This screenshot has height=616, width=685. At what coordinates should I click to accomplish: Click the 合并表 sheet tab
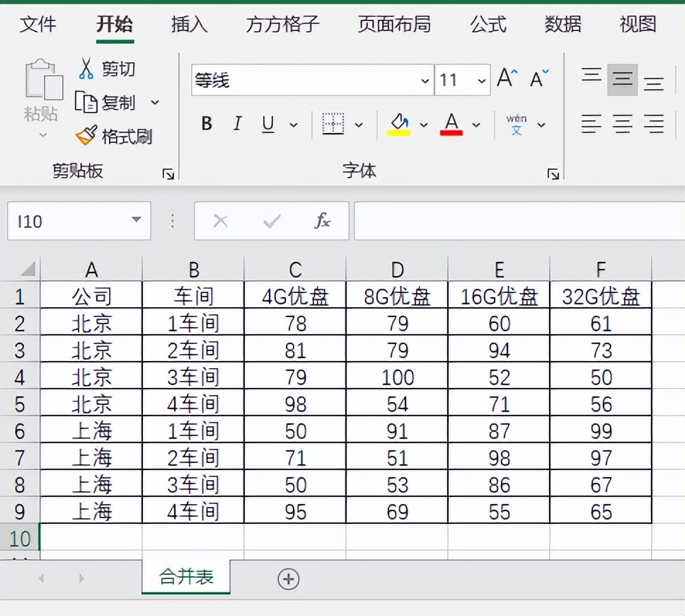[185, 578]
